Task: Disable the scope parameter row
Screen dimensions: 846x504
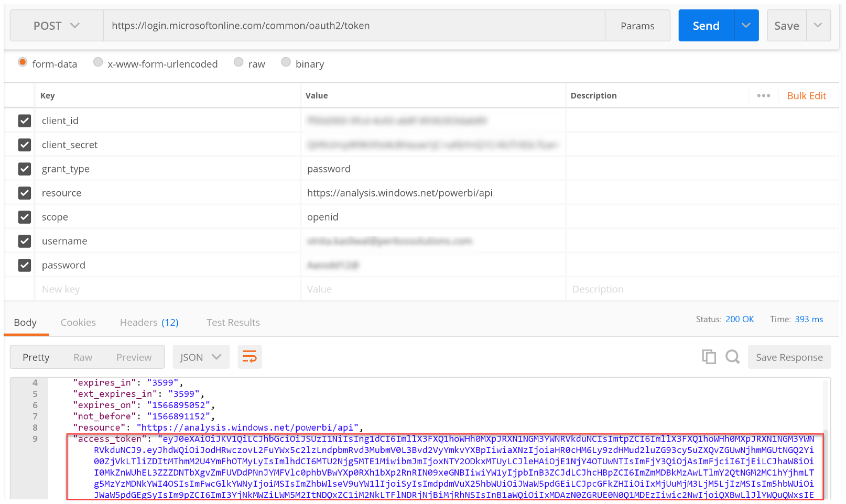Action: pos(25,217)
